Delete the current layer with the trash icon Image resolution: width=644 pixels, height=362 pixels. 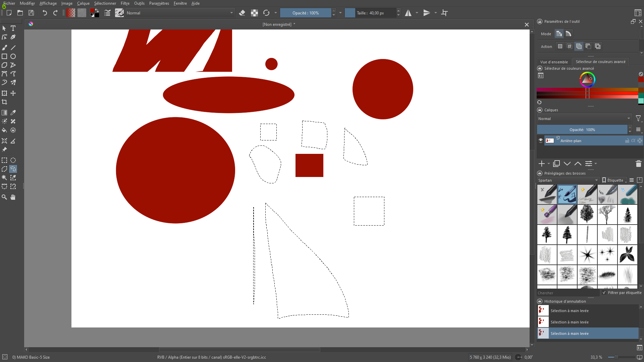coord(638,164)
